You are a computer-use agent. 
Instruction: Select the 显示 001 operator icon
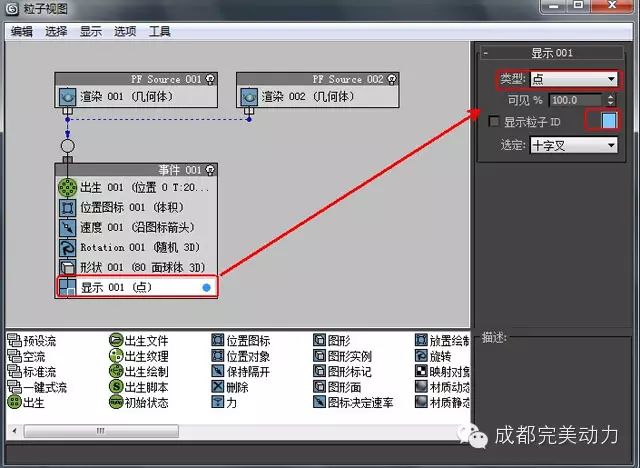click(67, 287)
